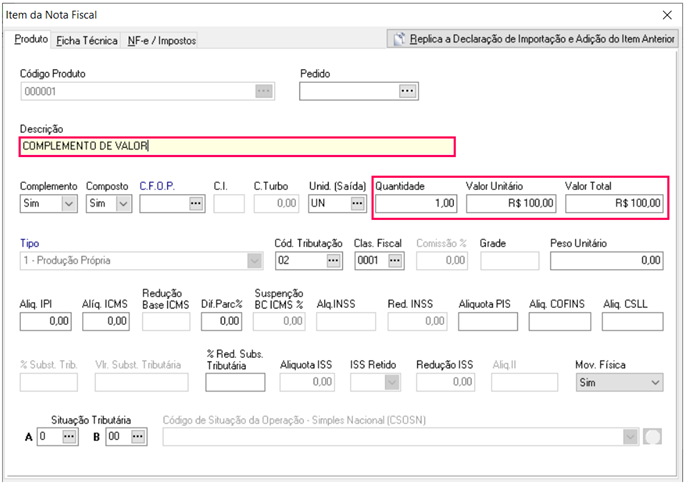Click Replica a Declaração de Importação button

point(533,39)
